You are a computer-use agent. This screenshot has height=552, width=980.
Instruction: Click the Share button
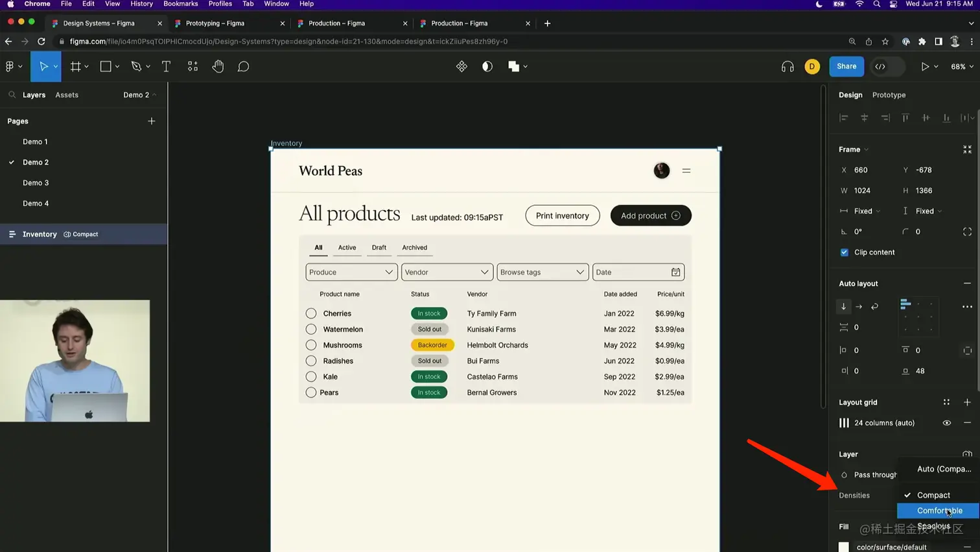(x=846, y=66)
